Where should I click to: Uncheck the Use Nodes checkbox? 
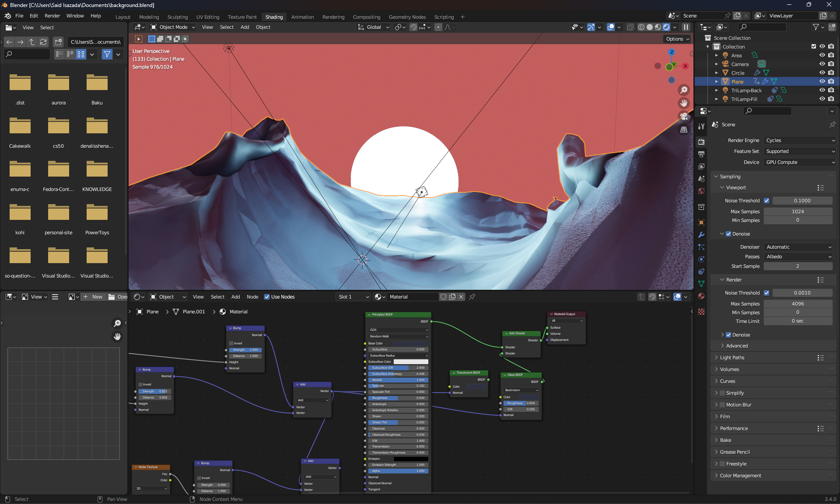click(x=267, y=297)
